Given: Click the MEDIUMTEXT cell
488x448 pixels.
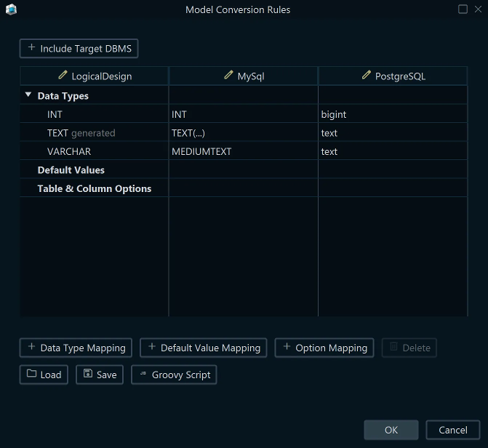Looking at the screenshot, I should click(x=244, y=151).
